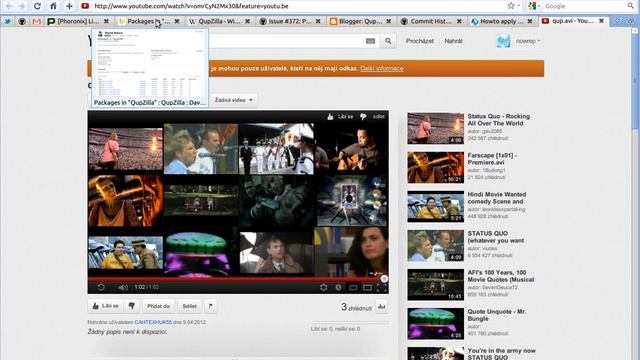Click the search magnifier in the Google box
This screenshot has height=360, width=640.
pyautogui.click(x=631, y=6)
